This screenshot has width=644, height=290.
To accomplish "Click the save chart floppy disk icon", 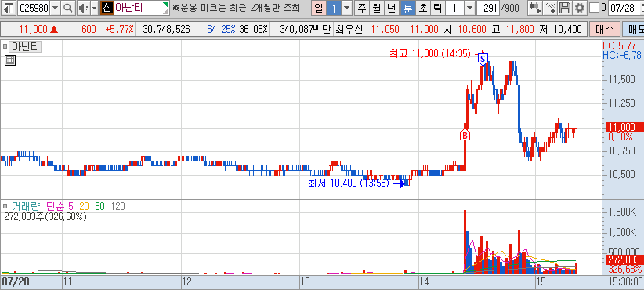I will [565, 8].
